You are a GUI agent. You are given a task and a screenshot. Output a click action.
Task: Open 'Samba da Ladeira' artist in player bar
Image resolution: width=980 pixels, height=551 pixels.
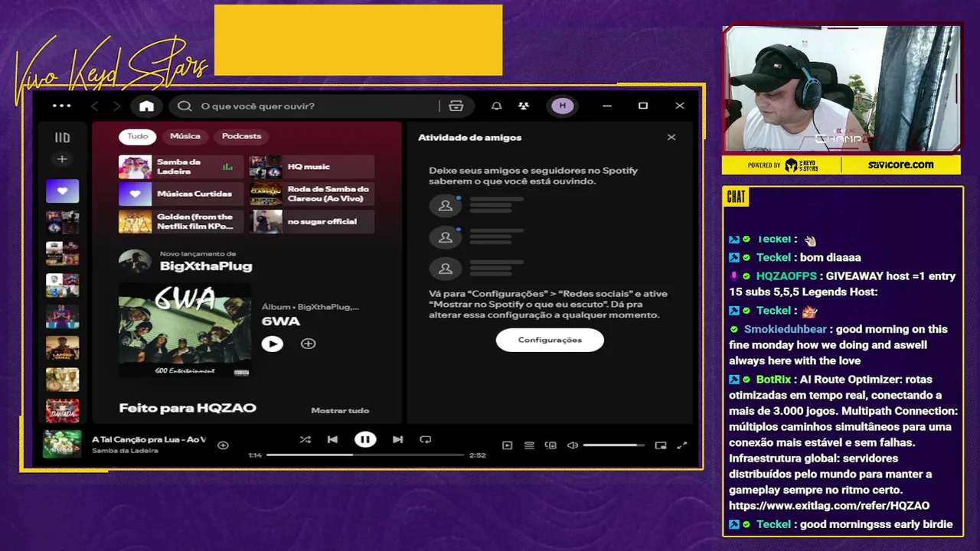125,451
